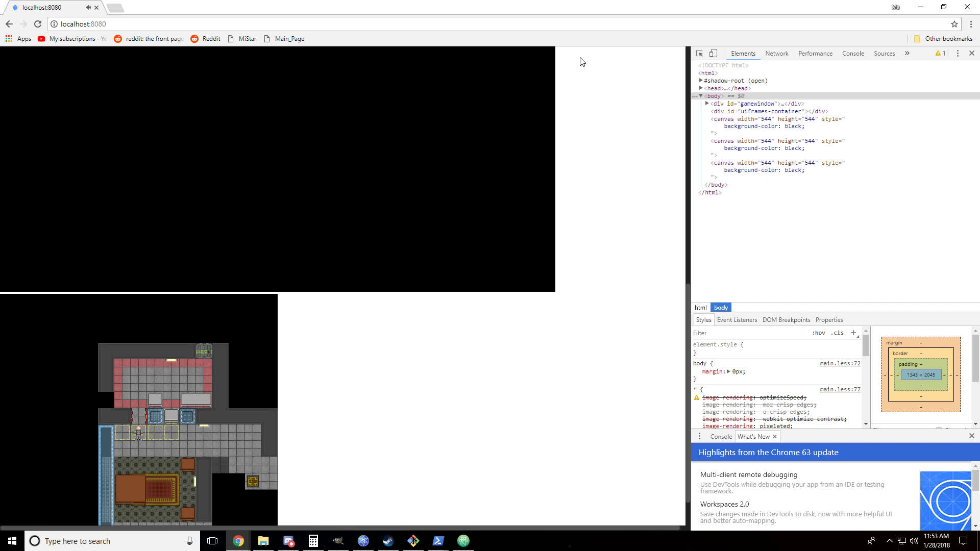The image size is (980, 551).
Task: Switch to the Network tab
Action: click(x=776, y=53)
